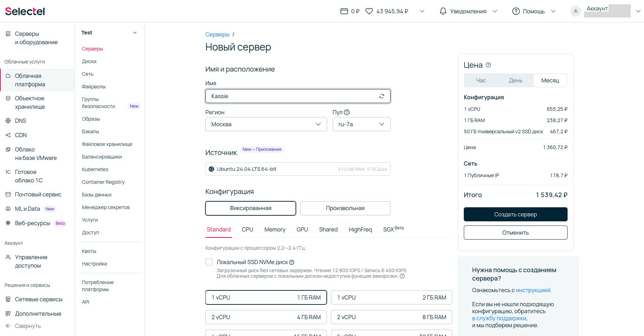The height and width of the screenshot is (336, 644).
Task: Switch to the HighFreq tab
Action: 360,229
